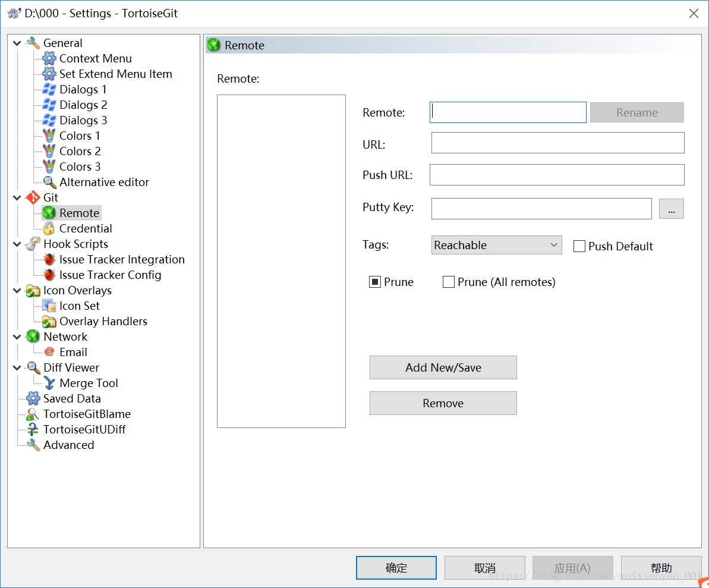Screen dimensions: 709x588
Task: Click the Colors 2 palette icon
Action: click(49, 151)
